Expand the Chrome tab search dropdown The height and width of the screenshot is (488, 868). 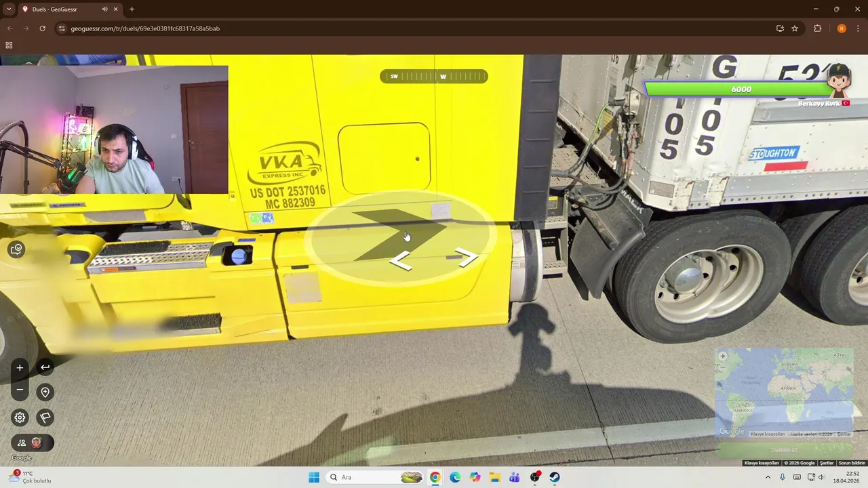coord(9,9)
